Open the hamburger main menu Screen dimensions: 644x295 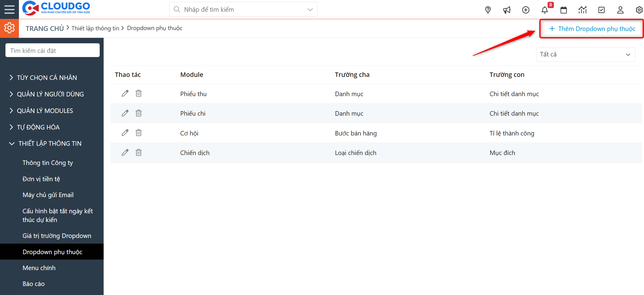pyautogui.click(x=9, y=10)
